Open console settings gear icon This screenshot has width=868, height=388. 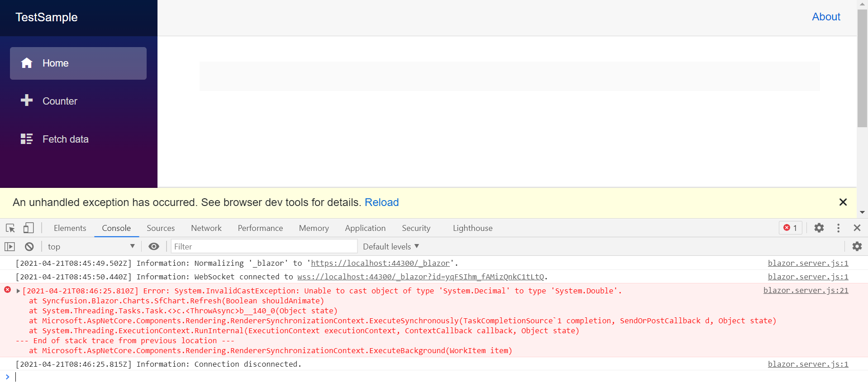857,247
